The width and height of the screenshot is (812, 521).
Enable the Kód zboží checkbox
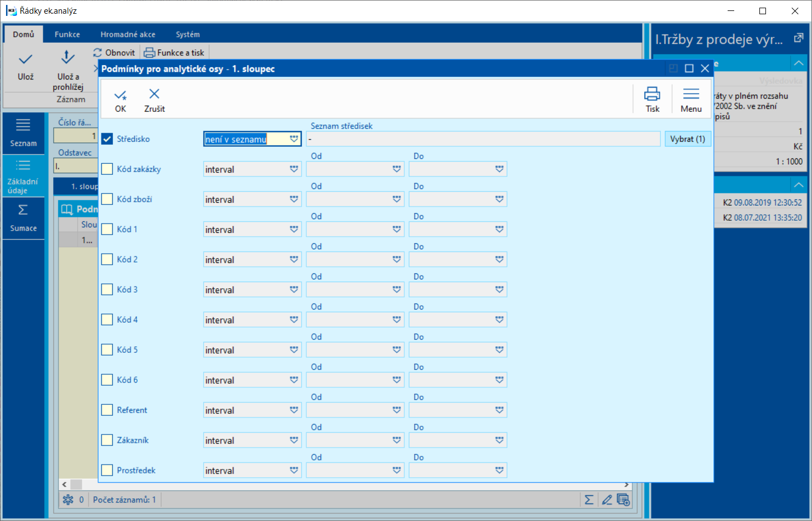click(107, 199)
